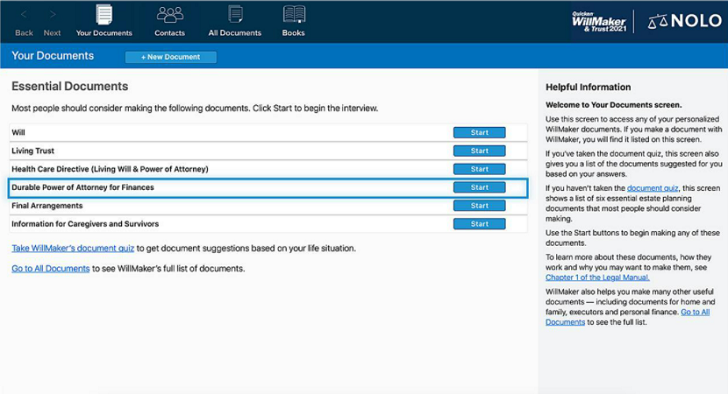728x394 pixels.
Task: Click the Helpful Information heading
Action: 588,87
